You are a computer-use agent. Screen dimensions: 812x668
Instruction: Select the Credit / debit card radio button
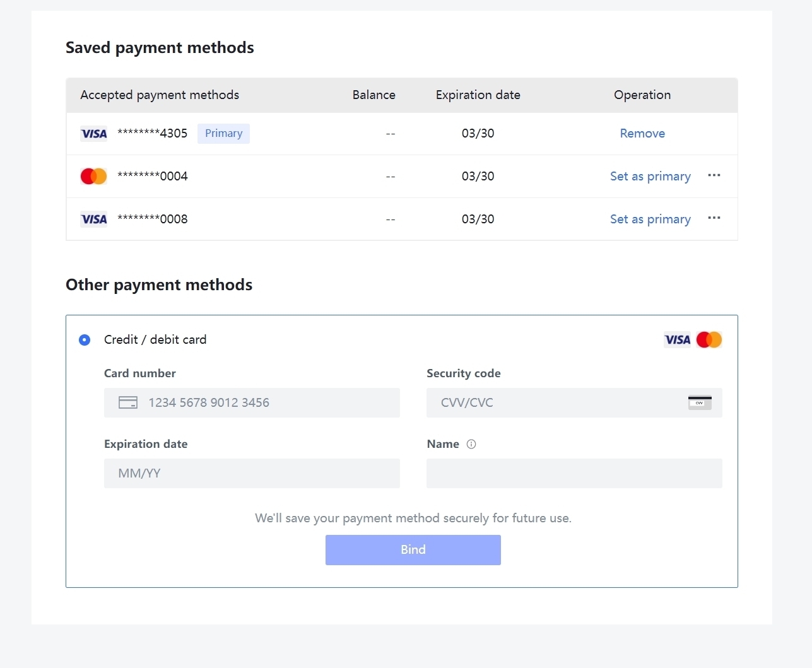85,340
